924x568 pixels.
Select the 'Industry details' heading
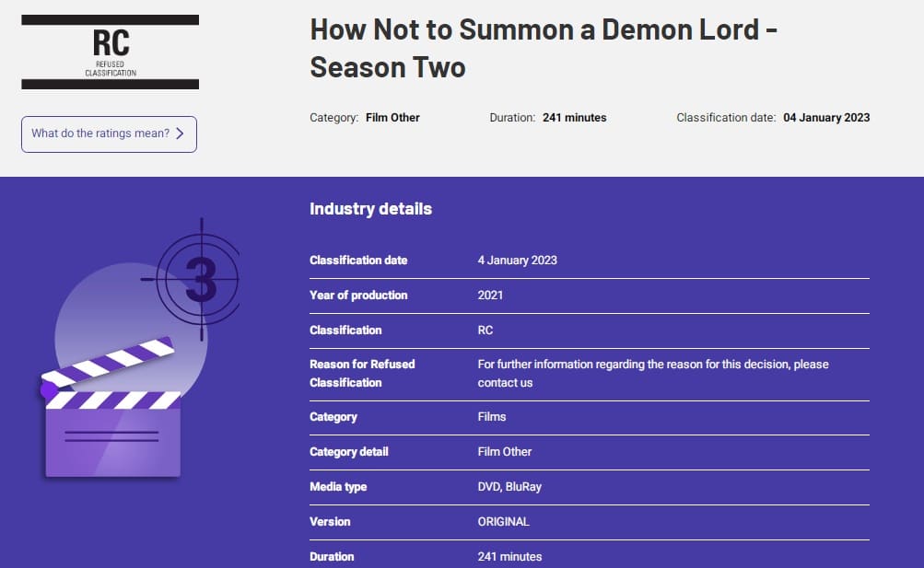pyautogui.click(x=370, y=209)
